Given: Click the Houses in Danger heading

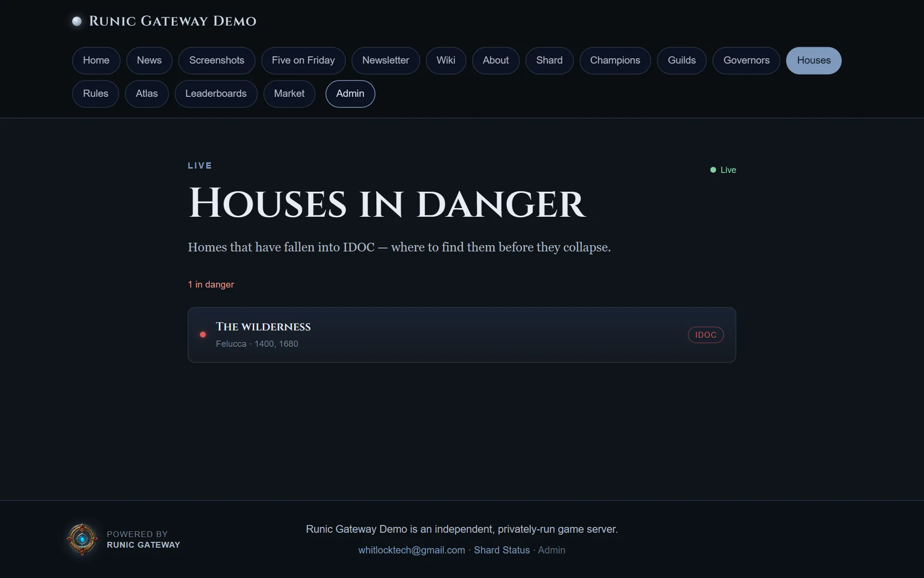Looking at the screenshot, I should coord(387,203).
